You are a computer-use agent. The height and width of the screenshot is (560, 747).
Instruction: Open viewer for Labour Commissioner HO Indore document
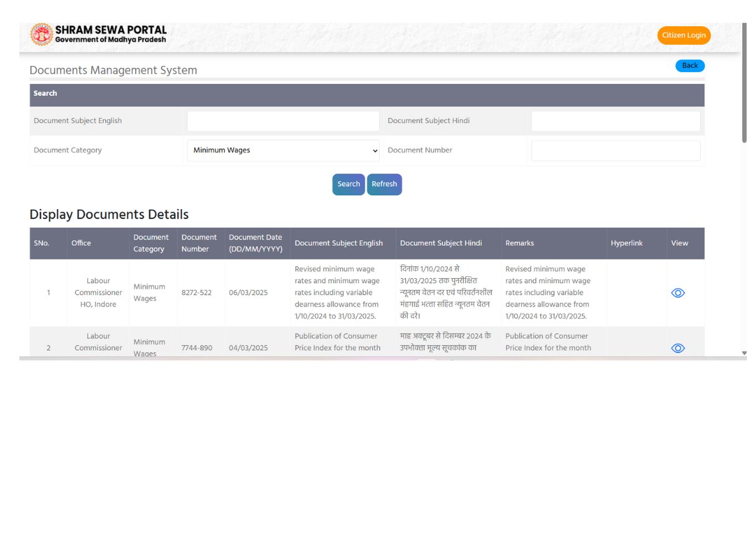coord(678,292)
